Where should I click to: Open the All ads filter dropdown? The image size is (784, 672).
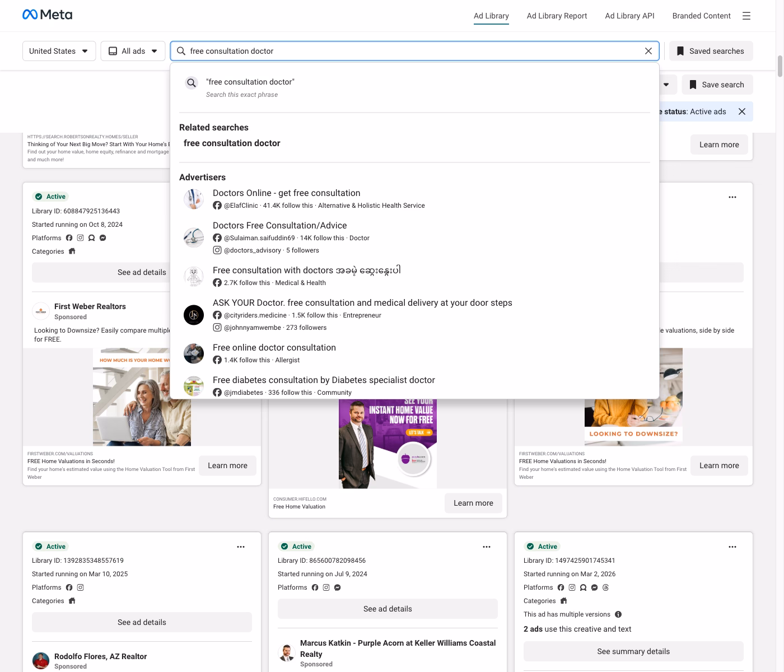tap(133, 50)
